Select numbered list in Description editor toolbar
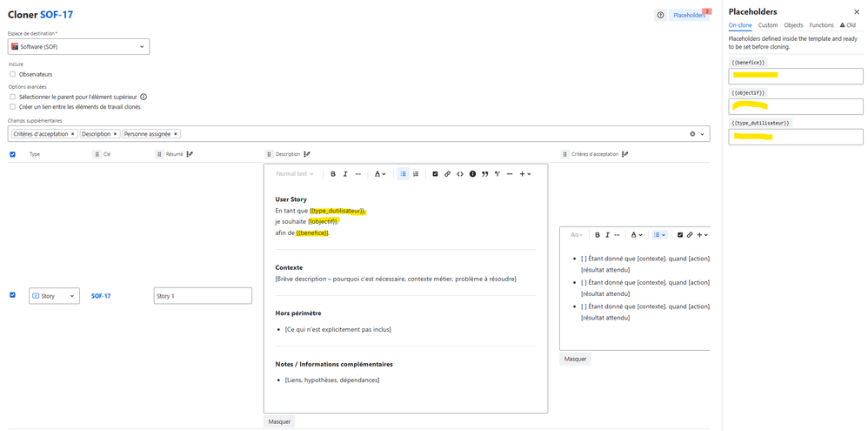 click(416, 174)
